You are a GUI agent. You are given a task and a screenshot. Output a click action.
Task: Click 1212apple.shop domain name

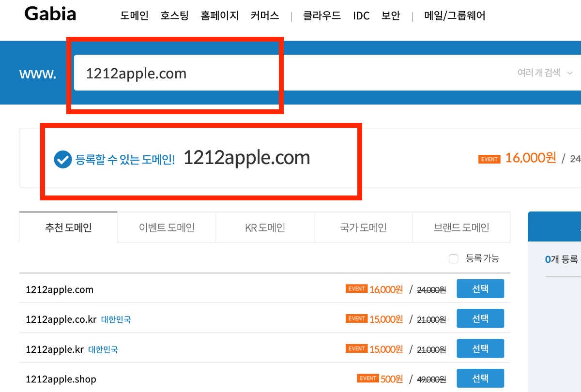click(x=61, y=379)
